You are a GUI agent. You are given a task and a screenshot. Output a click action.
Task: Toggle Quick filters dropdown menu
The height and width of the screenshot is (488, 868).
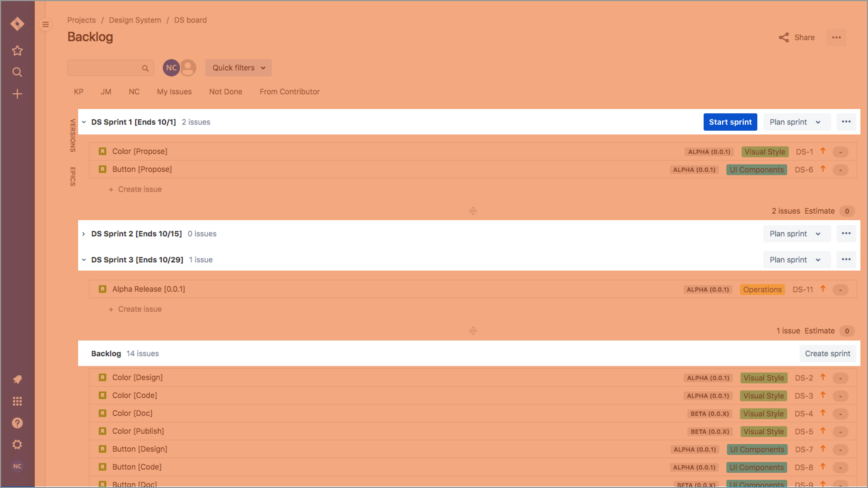(238, 67)
